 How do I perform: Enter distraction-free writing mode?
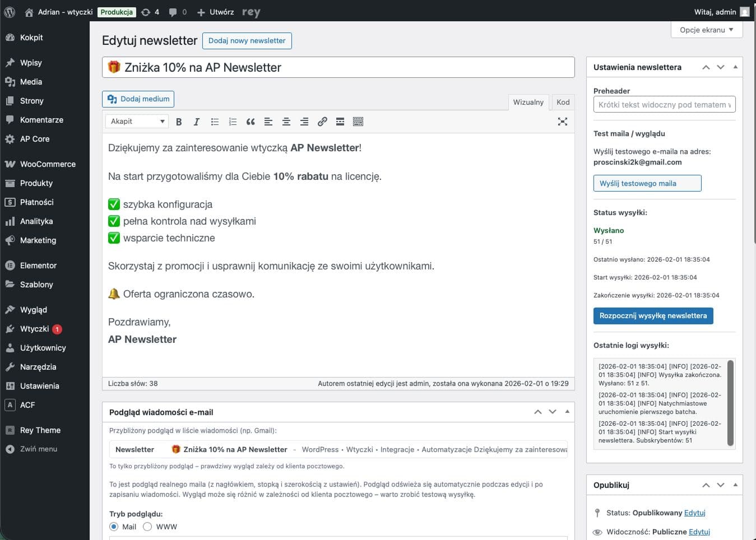pos(562,122)
